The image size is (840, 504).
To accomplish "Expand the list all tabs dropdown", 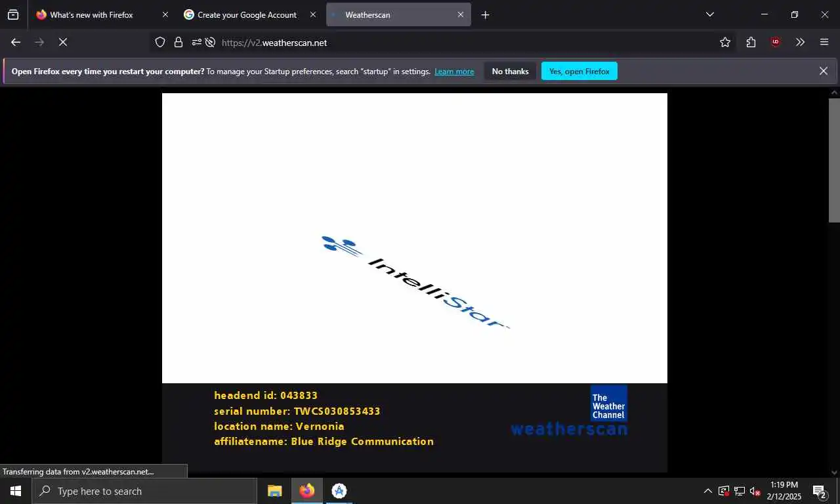I will click(709, 14).
